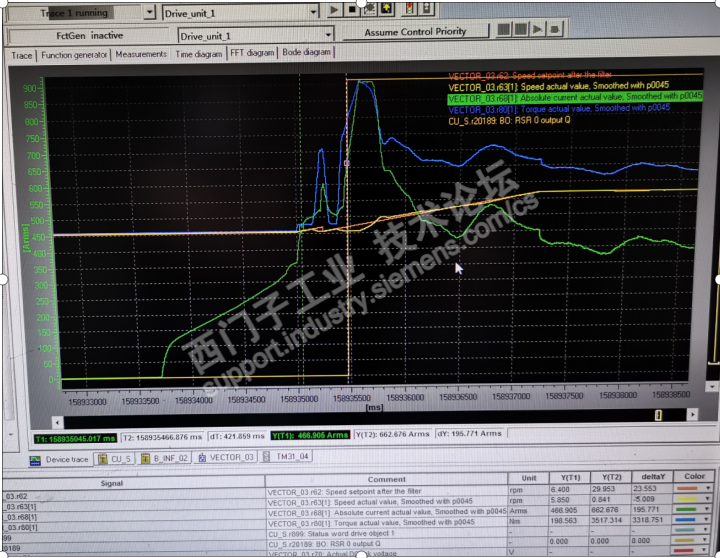Click the horizontal scrollbar thumb under chart

[658, 415]
